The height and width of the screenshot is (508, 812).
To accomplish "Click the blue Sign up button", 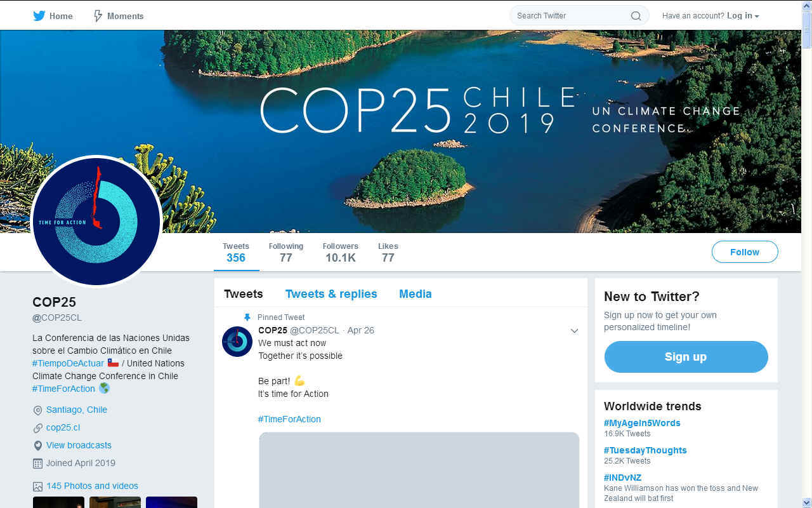I will pos(686,357).
